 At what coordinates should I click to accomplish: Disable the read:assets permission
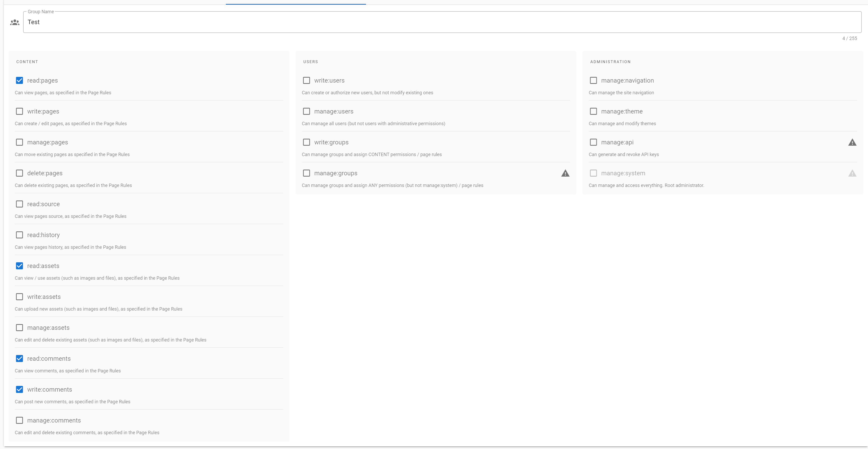click(x=19, y=266)
